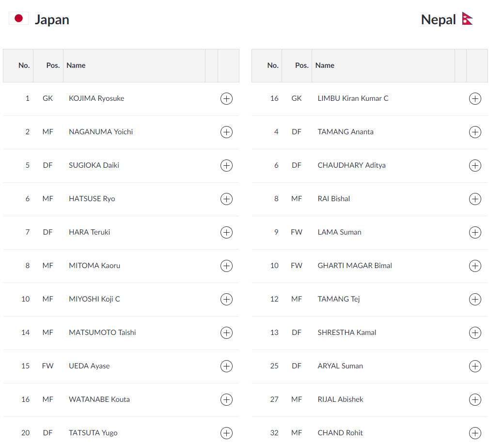504x445 pixels.
Task: Open the plus icon for SUGIOKA Daiki
Action: [226, 165]
